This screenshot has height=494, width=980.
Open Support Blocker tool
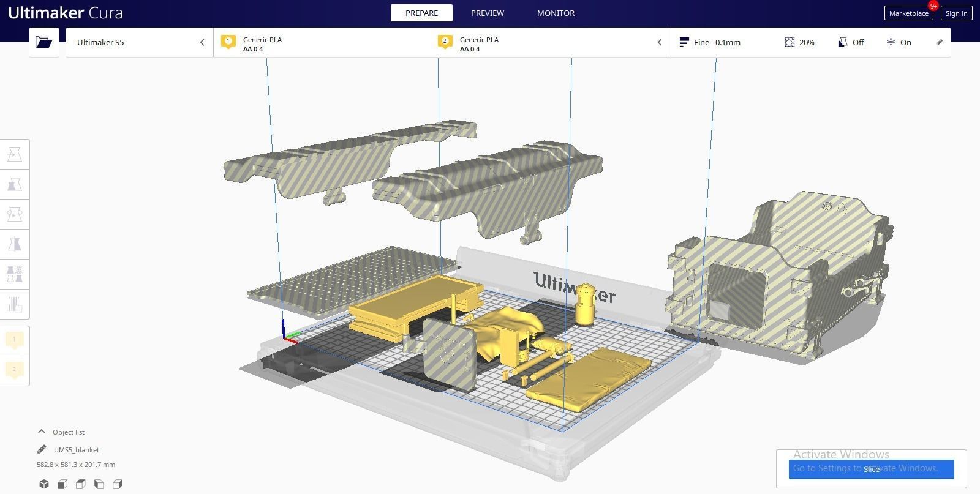[15, 304]
